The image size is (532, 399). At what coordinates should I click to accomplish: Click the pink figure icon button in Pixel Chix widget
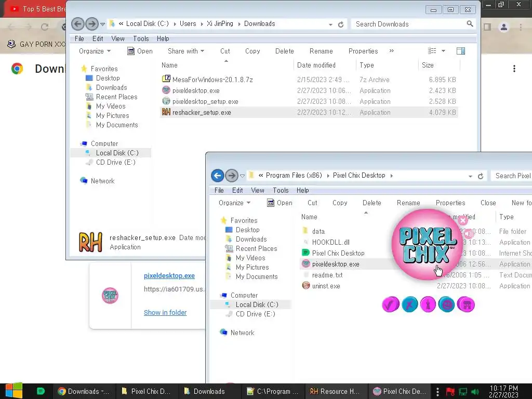(x=428, y=304)
